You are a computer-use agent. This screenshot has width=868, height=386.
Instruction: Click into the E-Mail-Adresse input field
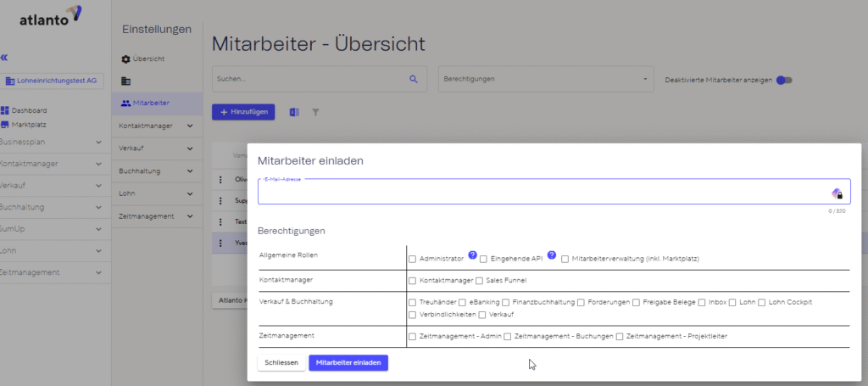[542, 193]
